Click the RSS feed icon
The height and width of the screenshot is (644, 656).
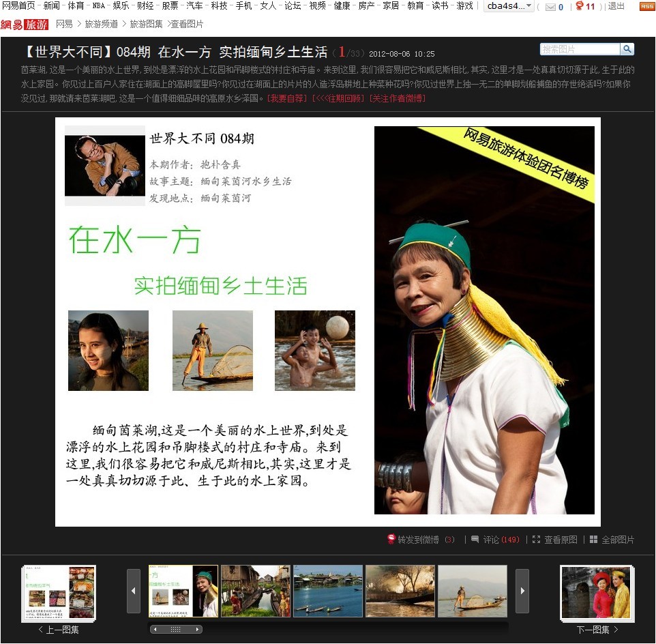(x=646, y=6)
